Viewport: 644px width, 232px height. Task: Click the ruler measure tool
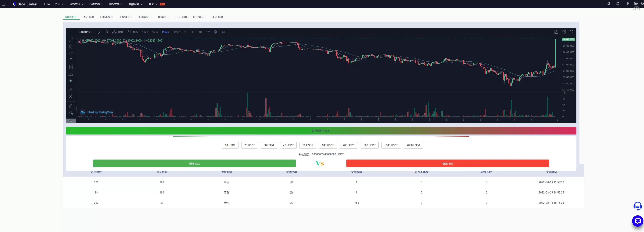click(71, 90)
